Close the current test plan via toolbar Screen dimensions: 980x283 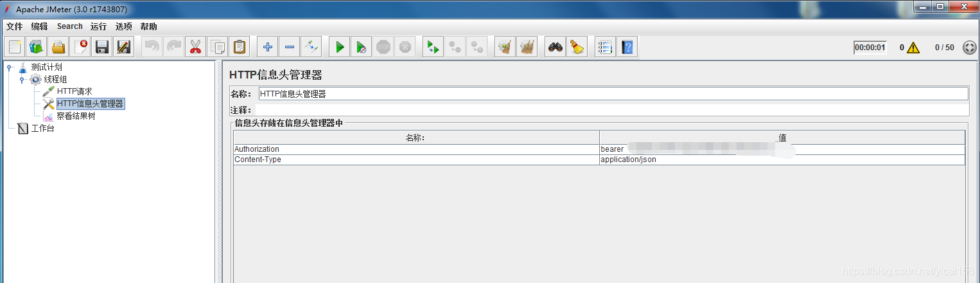(80, 47)
